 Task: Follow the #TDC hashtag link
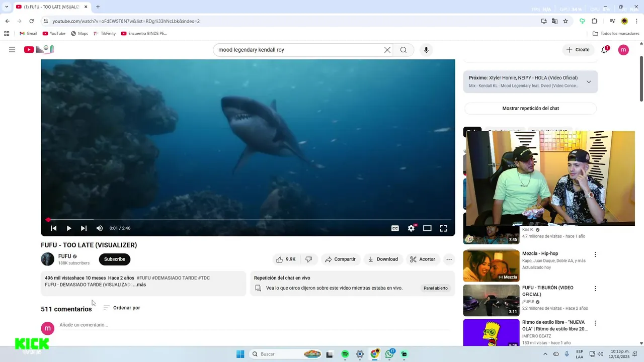(x=204, y=278)
